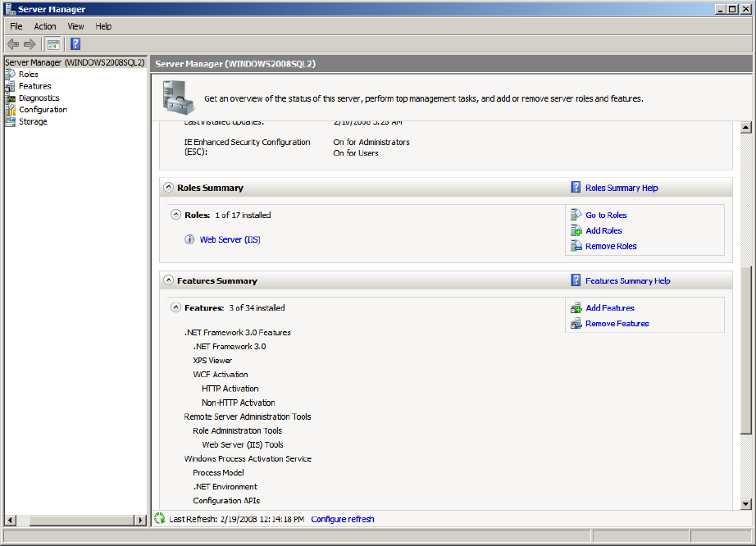756x546 pixels.
Task: Click the "WCF Activation" feature text
Action: (221, 375)
